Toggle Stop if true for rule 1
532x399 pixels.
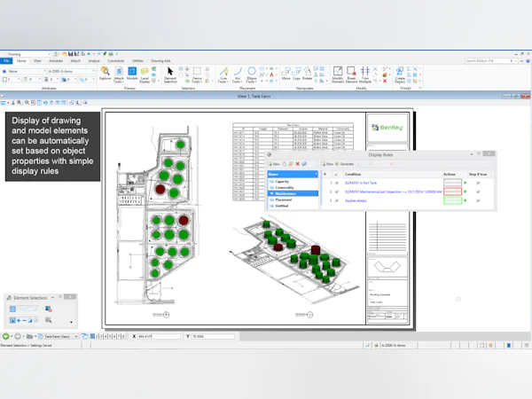click(x=478, y=183)
